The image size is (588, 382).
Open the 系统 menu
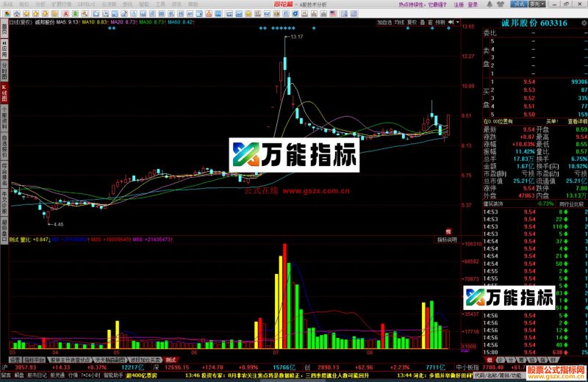pos(7,4)
